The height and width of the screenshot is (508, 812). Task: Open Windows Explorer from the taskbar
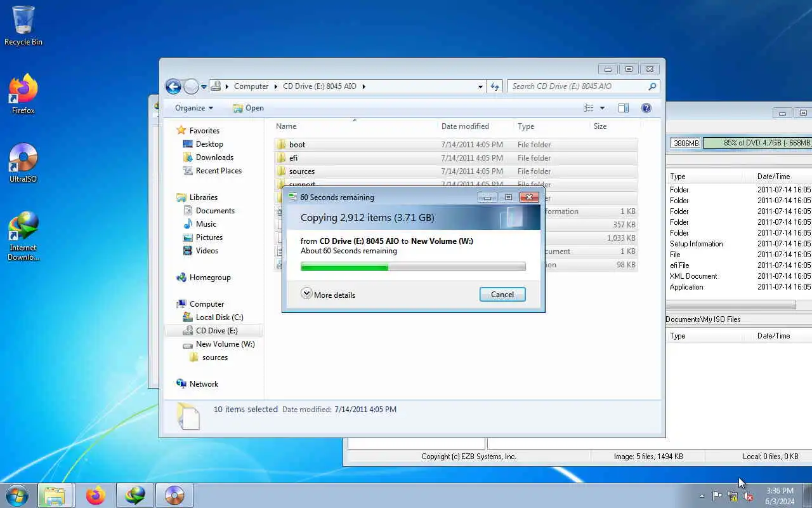pyautogui.click(x=55, y=495)
